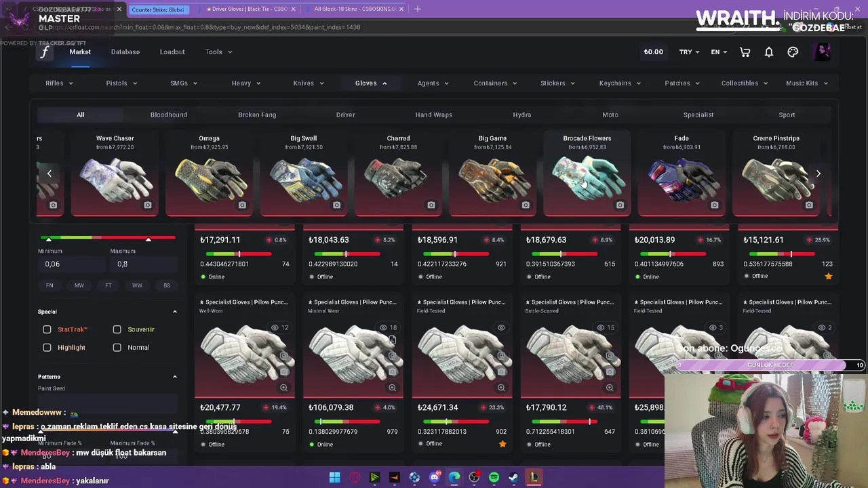The height and width of the screenshot is (488, 868).
Task: Toggle the BS wear filter
Action: coord(166,285)
